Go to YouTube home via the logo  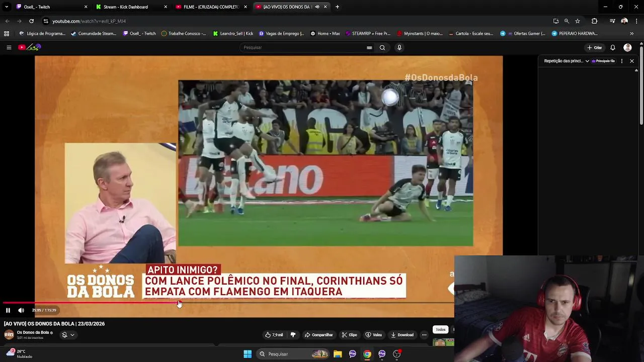pos(29,47)
